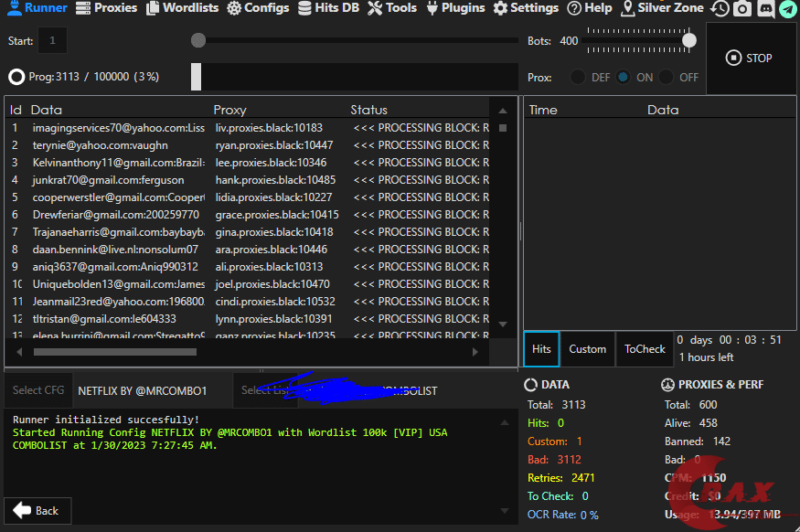Open the Plugins section
The width and height of the screenshot is (800, 532).
454,8
